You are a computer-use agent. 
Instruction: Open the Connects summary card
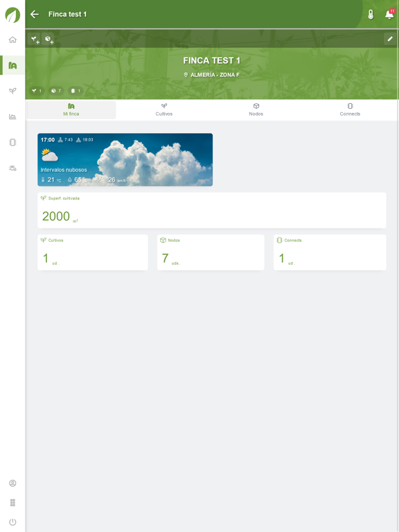click(330, 252)
